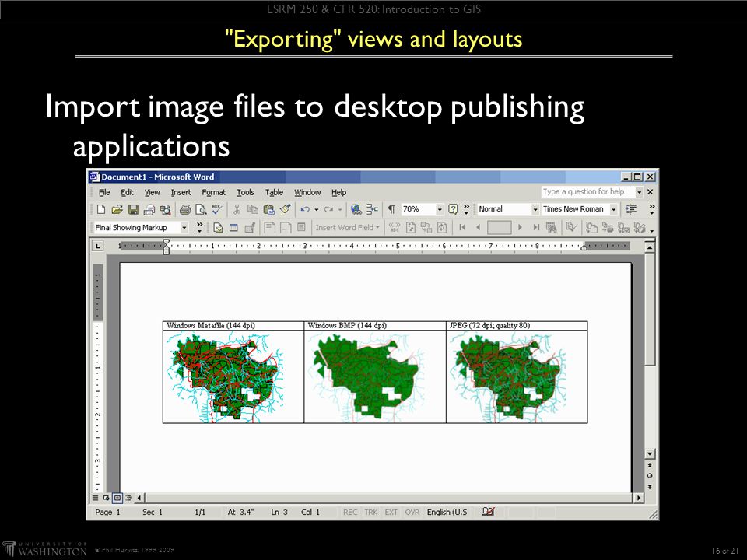Click the line spacing/indent icon
The width and height of the screenshot is (747, 560).
631,209
